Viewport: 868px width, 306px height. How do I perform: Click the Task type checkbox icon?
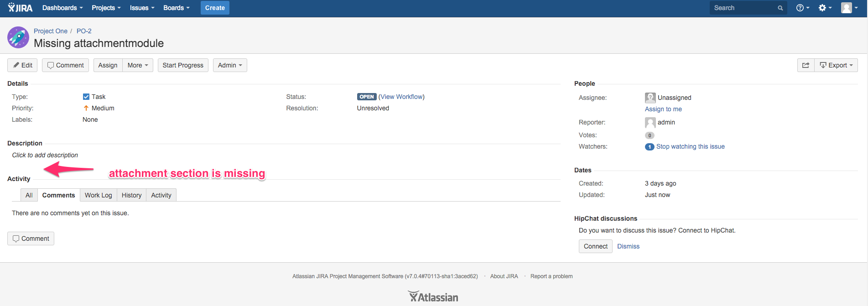86,97
